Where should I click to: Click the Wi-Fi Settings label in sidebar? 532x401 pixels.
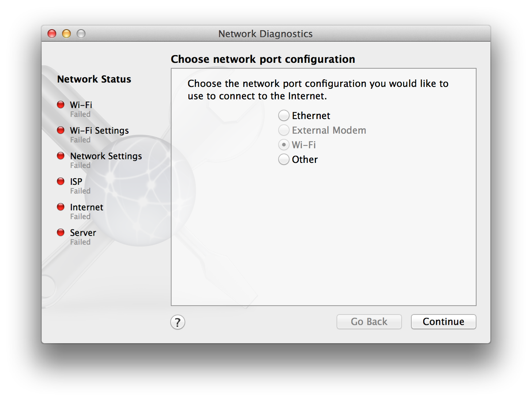tap(99, 131)
